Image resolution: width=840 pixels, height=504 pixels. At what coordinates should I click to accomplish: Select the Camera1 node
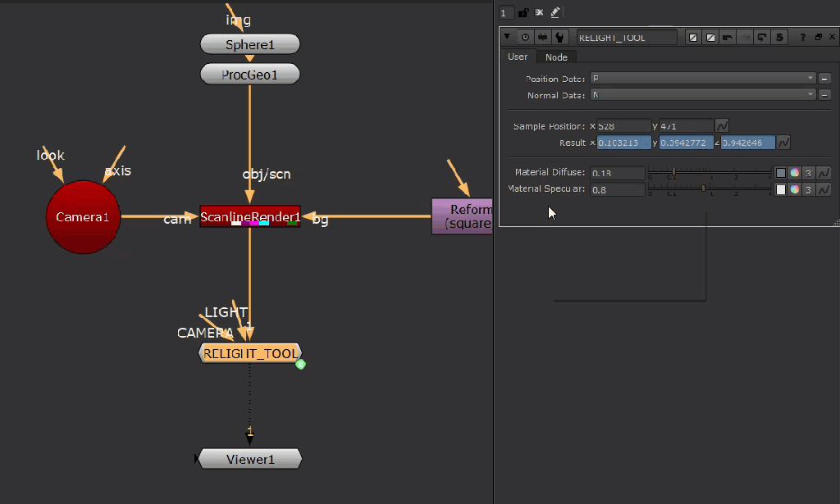coord(83,217)
